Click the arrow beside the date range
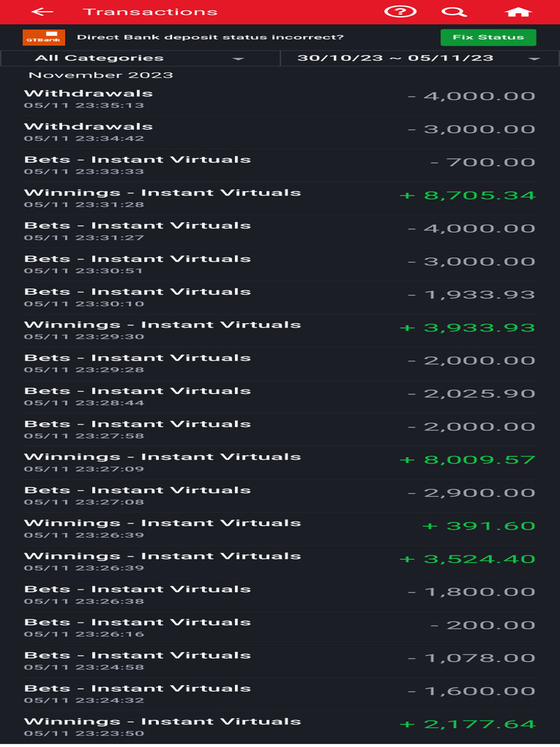 pyautogui.click(x=534, y=59)
